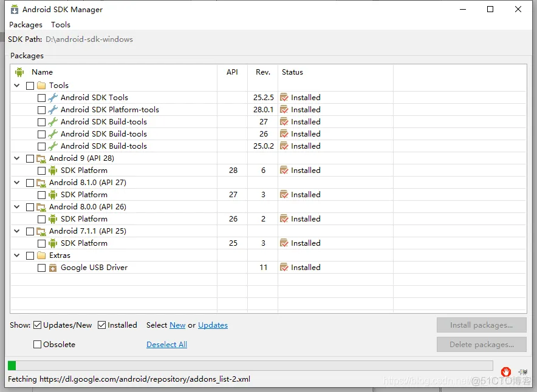The image size is (537, 392).
Task: Click the Android 9 (API 28) folder icon
Action: coord(41,158)
